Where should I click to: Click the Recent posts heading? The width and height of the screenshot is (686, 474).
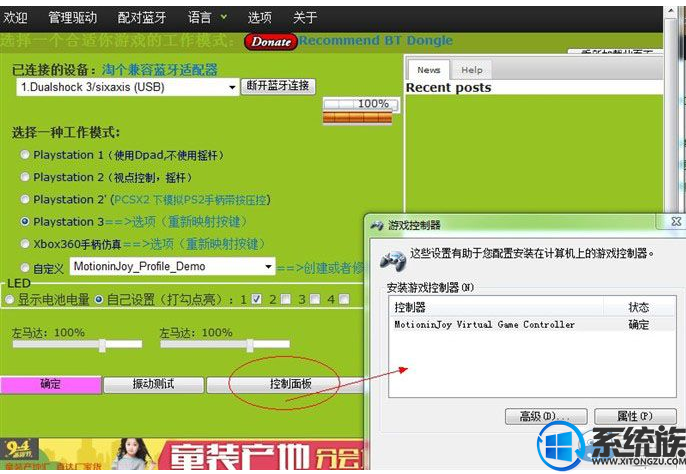click(448, 88)
